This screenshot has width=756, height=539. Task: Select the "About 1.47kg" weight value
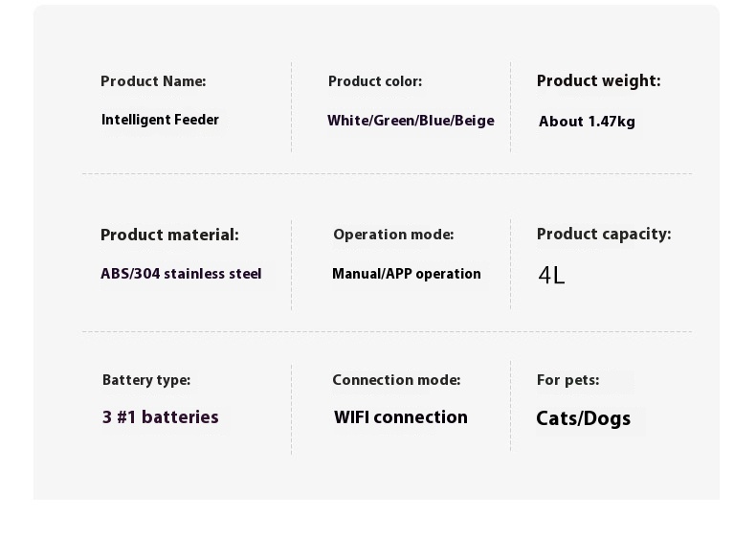coord(587,122)
